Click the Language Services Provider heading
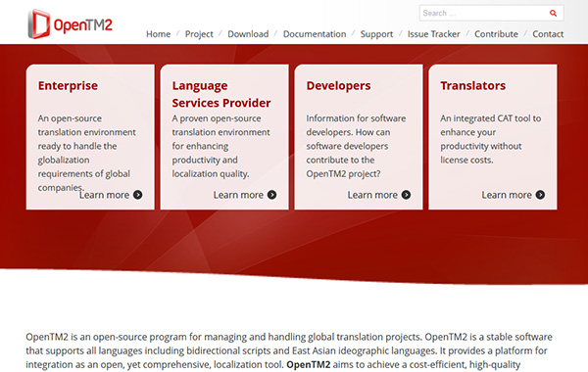 pyautogui.click(x=221, y=94)
